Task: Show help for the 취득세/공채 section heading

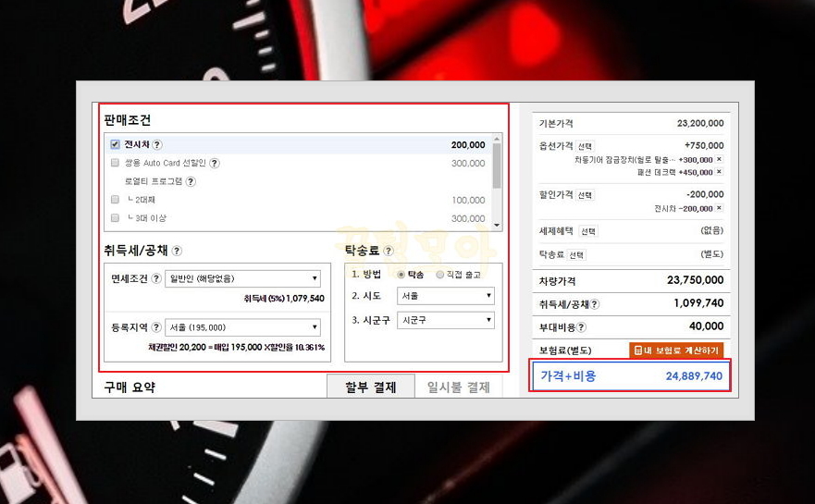Action: [177, 251]
